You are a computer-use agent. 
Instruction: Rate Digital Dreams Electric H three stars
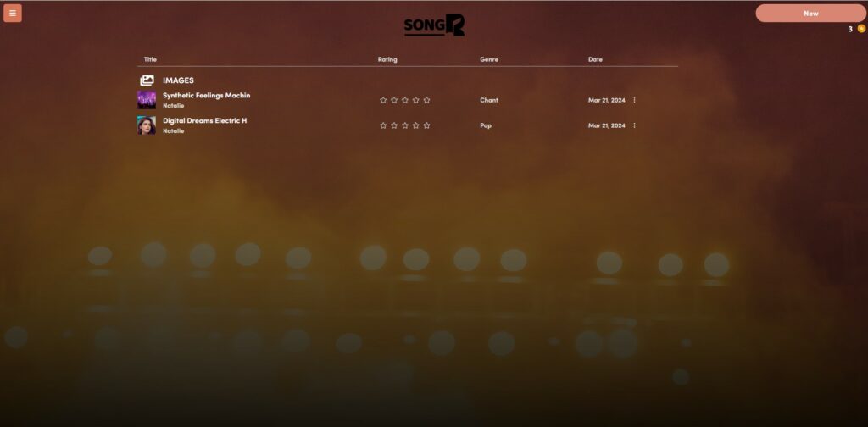pos(404,125)
